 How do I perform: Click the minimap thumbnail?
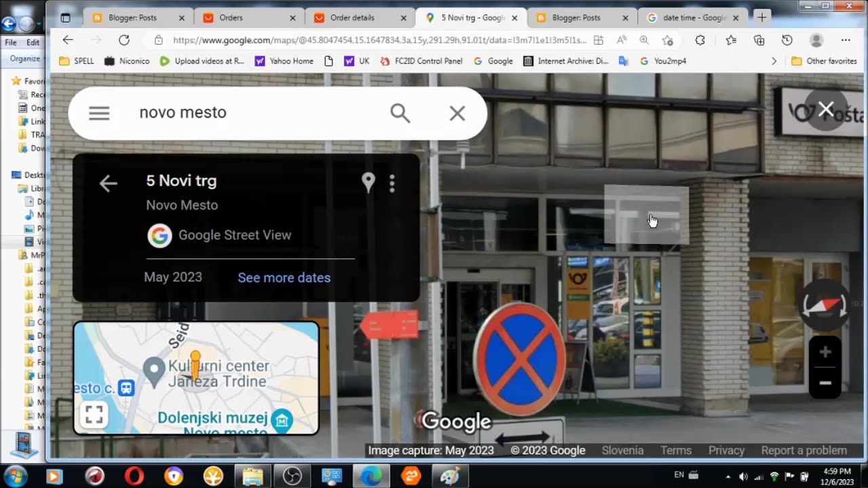click(x=196, y=378)
